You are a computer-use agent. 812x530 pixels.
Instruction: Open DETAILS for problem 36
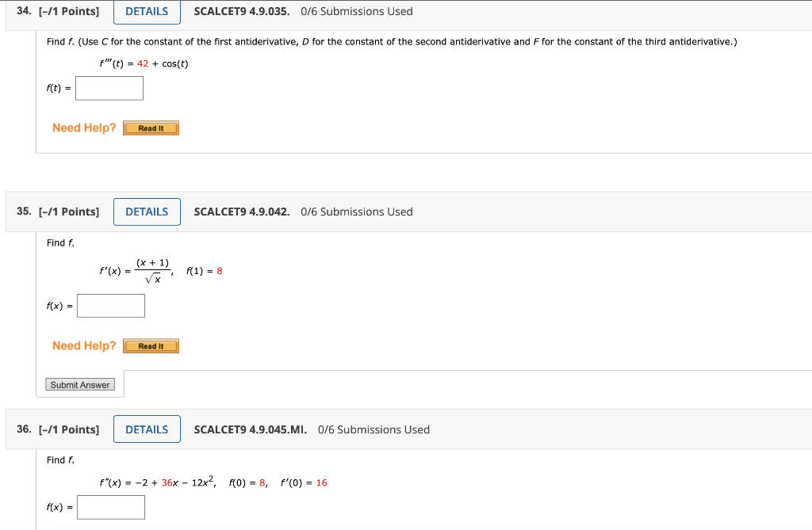coord(147,429)
